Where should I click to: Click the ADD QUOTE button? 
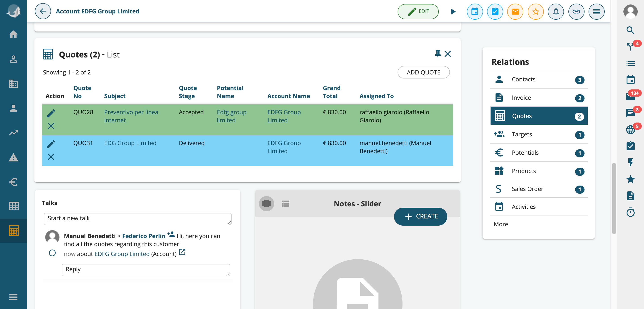pyautogui.click(x=423, y=72)
